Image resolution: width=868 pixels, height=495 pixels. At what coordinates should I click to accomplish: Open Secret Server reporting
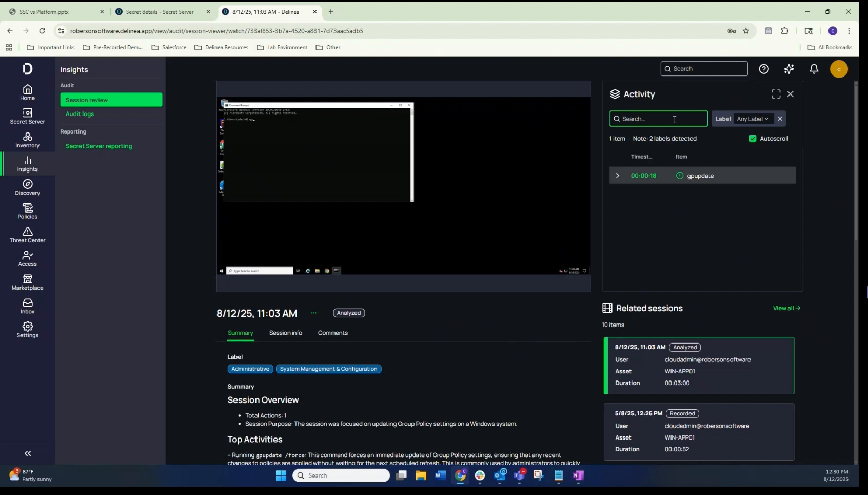pos(99,146)
